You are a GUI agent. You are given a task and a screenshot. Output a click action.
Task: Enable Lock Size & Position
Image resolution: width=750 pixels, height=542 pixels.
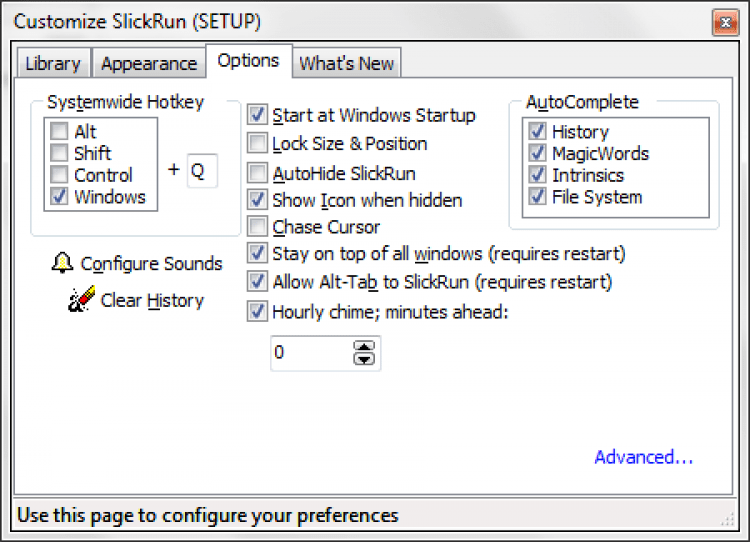point(258,143)
